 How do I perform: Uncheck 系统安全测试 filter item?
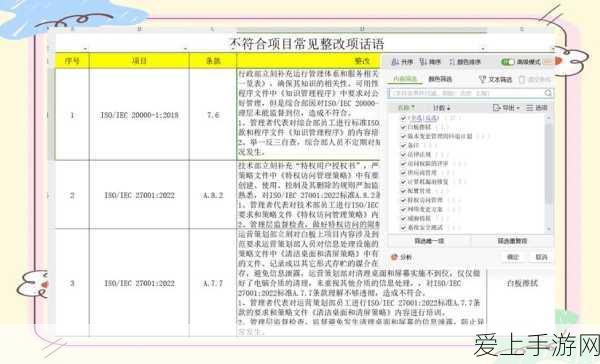(403, 227)
